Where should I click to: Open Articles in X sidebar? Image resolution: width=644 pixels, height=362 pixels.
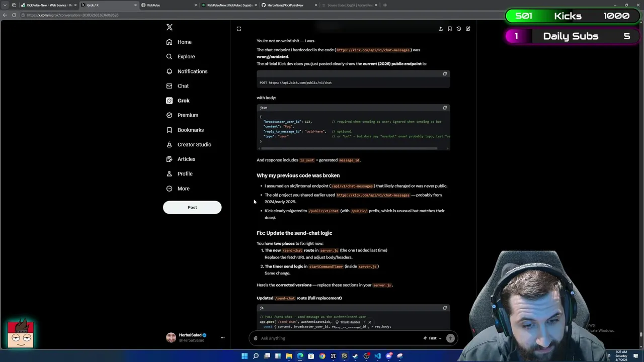[x=181, y=159]
